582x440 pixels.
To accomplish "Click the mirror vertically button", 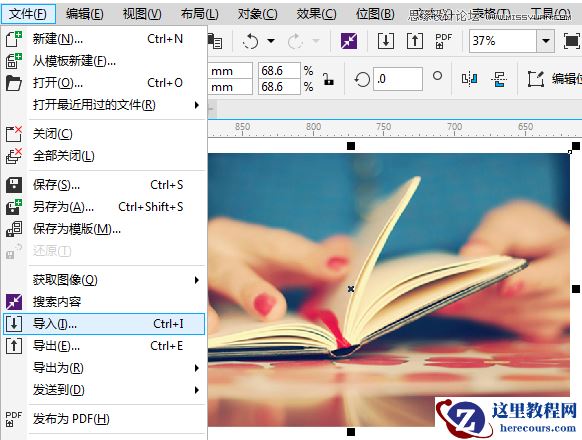I will (499, 79).
